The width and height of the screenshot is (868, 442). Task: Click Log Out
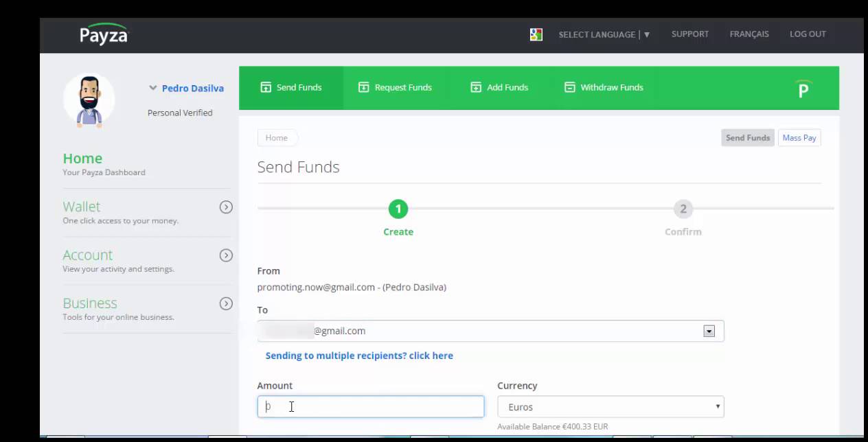pos(808,34)
